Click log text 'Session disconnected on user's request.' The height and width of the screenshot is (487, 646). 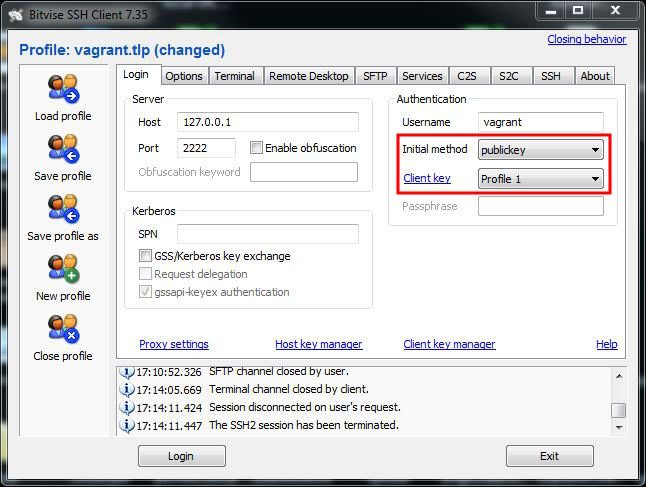pyautogui.click(x=305, y=407)
